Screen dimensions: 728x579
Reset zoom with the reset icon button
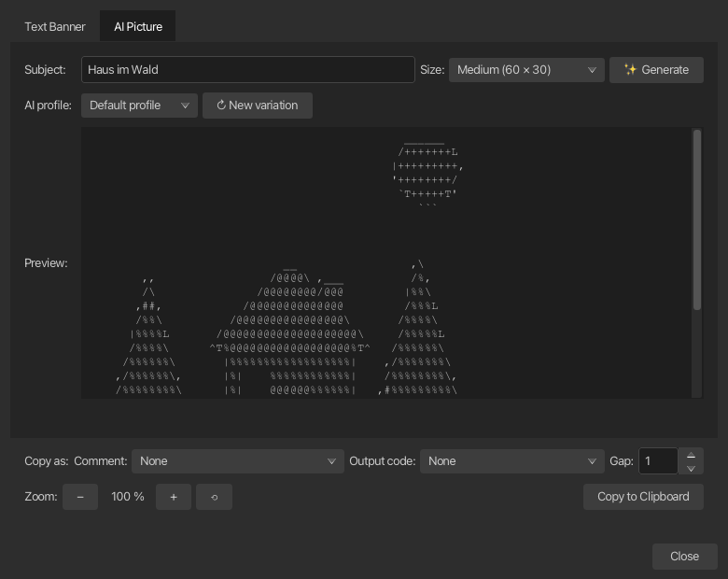click(214, 497)
